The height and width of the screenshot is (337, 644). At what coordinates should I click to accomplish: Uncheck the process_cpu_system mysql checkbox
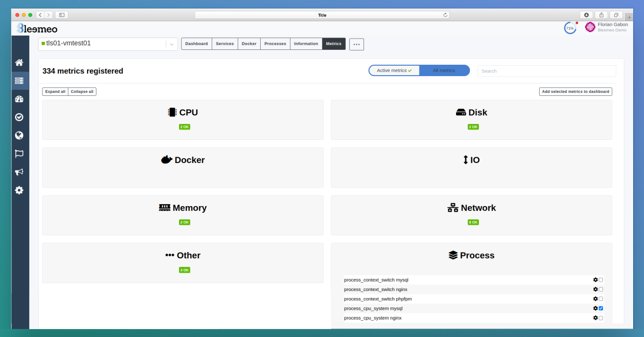[x=600, y=308]
